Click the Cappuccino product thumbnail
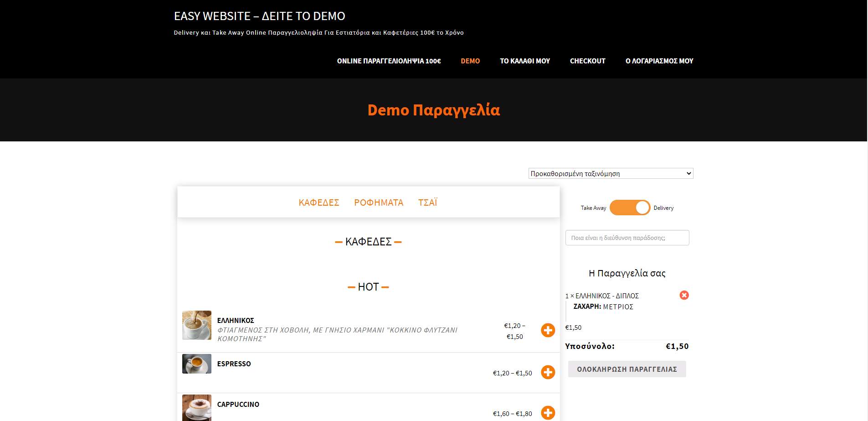 (197, 407)
